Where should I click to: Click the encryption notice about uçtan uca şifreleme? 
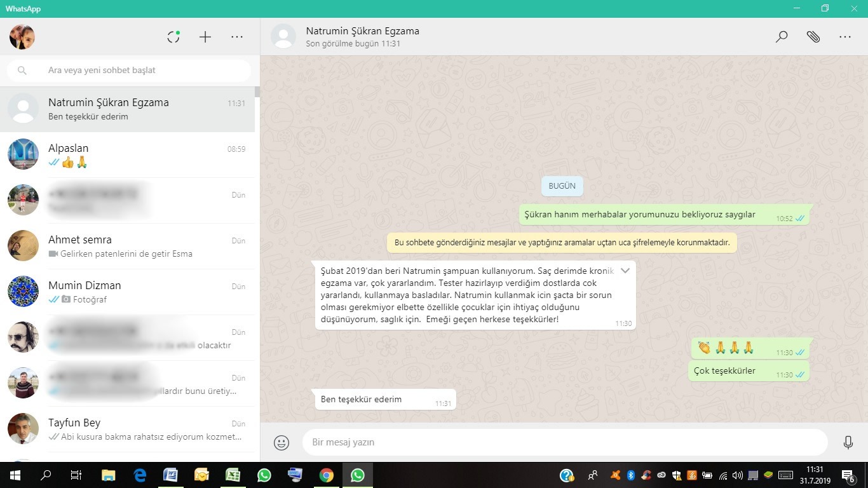562,243
